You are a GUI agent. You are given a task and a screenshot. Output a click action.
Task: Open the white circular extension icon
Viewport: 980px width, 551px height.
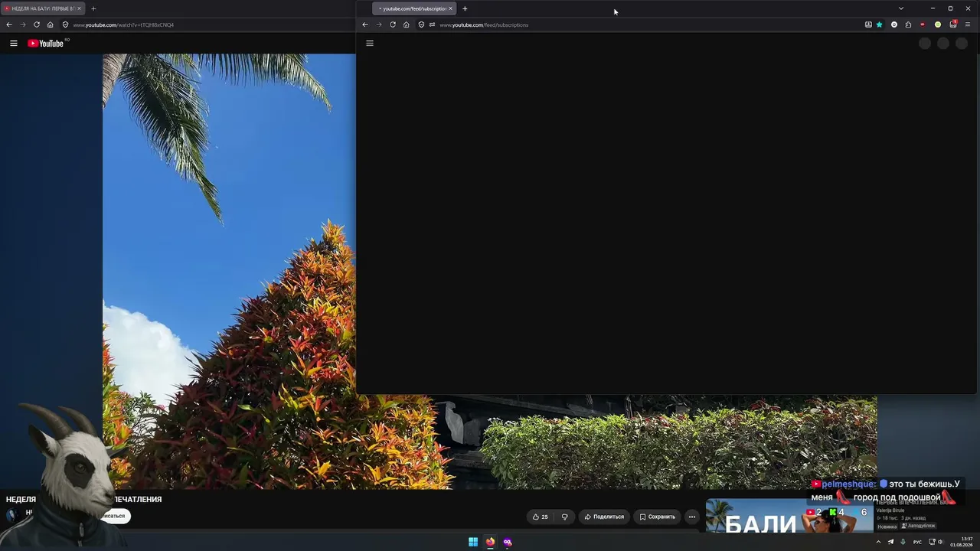tap(893, 24)
